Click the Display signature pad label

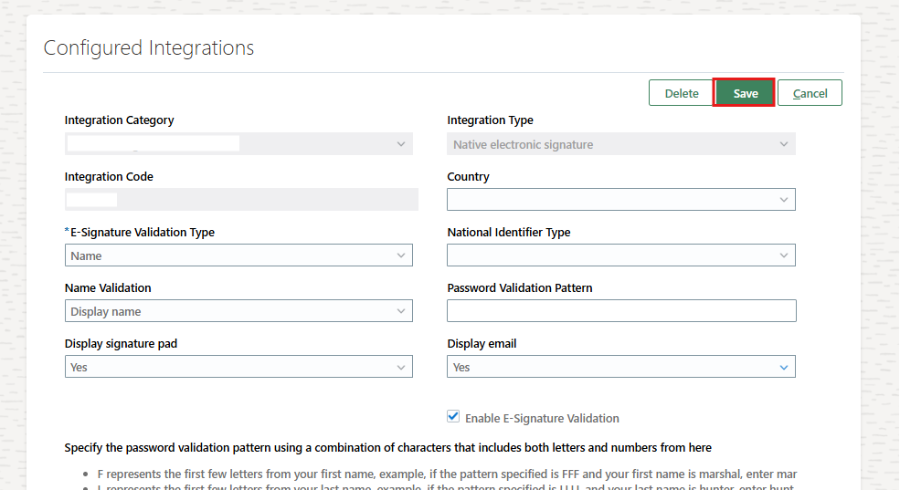pos(121,344)
